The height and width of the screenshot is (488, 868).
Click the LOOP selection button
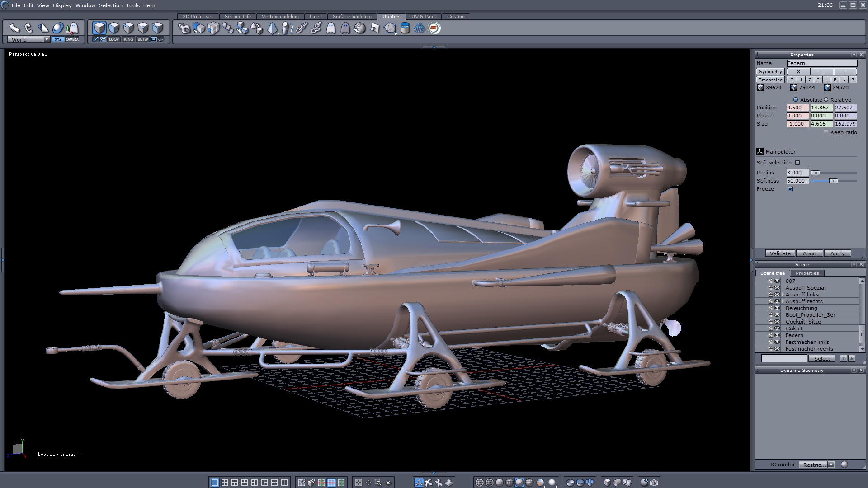tap(113, 39)
